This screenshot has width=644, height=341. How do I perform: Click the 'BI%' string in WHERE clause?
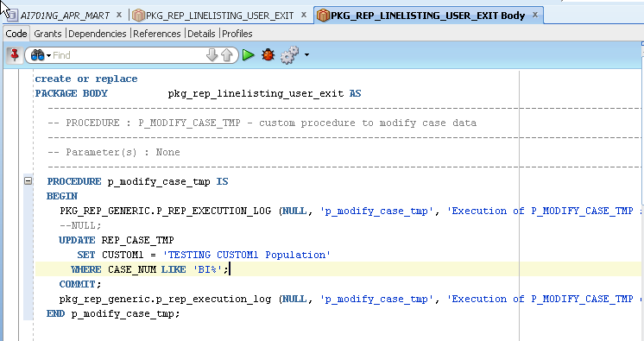coord(207,269)
